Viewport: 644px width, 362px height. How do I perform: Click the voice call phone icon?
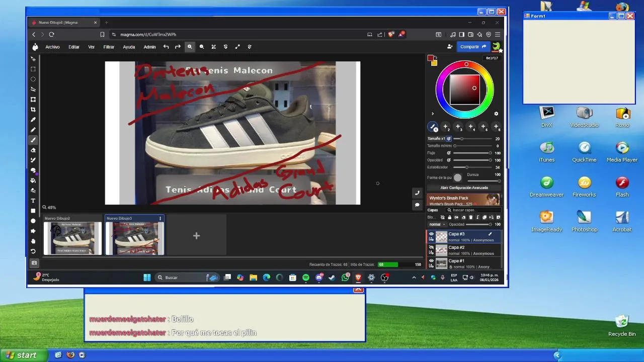click(x=417, y=193)
